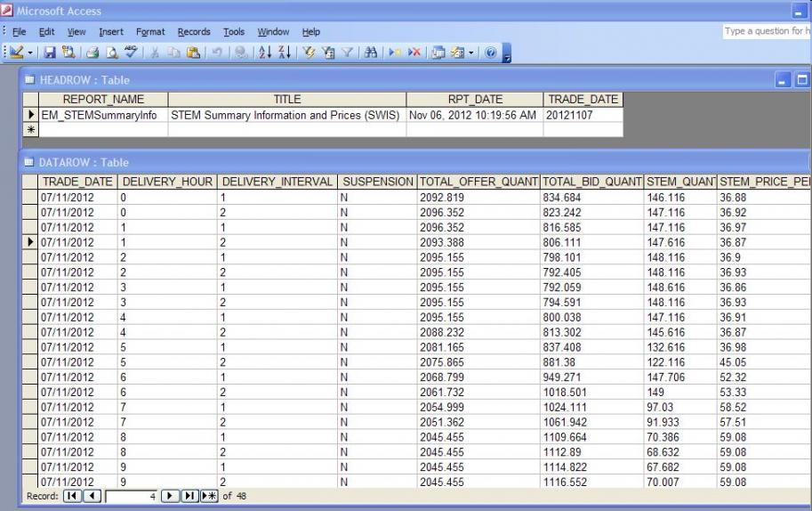
Task: Select the DELIVERY_HOUR column header
Action: (x=167, y=182)
